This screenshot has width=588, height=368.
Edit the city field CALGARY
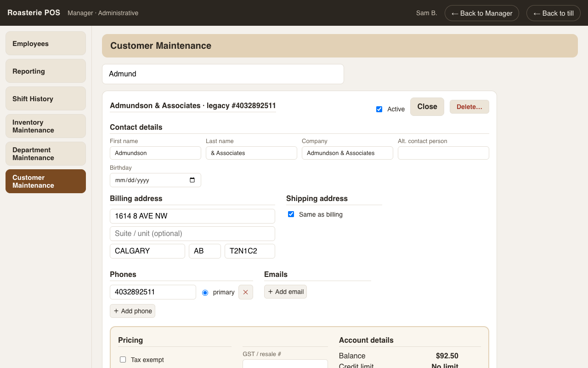click(147, 251)
